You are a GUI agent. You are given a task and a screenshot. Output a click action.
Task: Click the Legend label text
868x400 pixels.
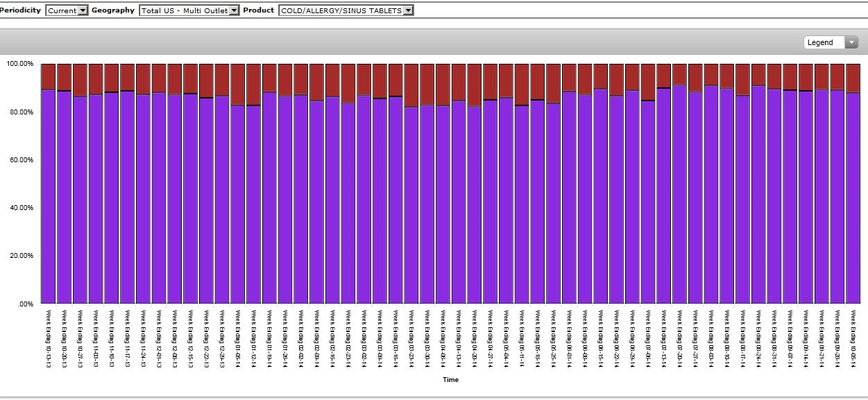tap(820, 42)
